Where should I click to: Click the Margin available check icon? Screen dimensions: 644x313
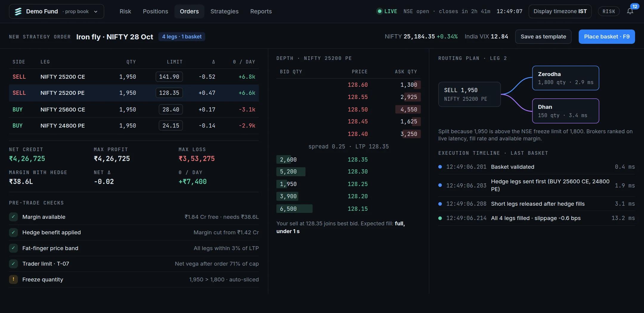tap(13, 217)
